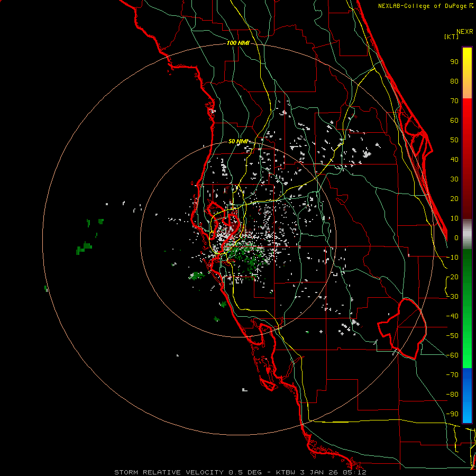Click the positive 20 value on the scale
The image size is (476, 476).
[454, 198]
